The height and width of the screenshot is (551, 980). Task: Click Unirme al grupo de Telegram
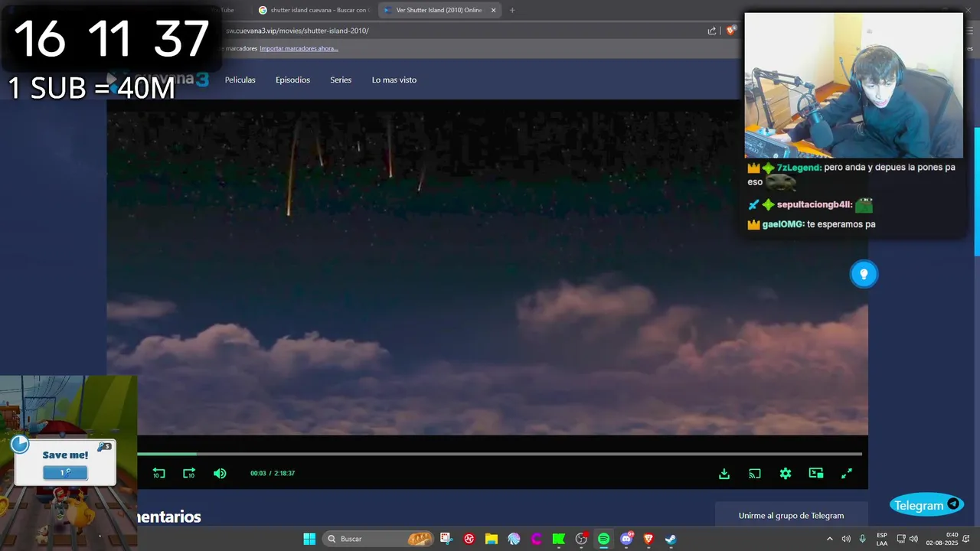point(791,516)
